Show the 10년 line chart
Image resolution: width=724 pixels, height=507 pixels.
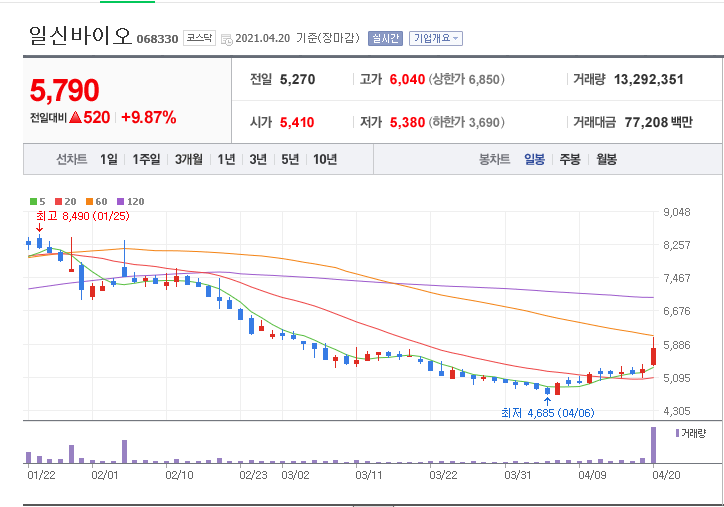coord(325,159)
